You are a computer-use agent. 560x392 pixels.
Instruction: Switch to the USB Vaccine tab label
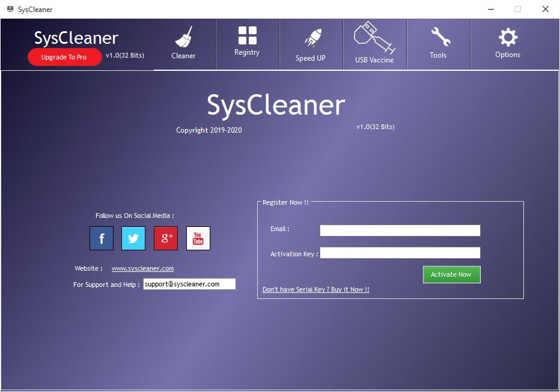coord(374,60)
